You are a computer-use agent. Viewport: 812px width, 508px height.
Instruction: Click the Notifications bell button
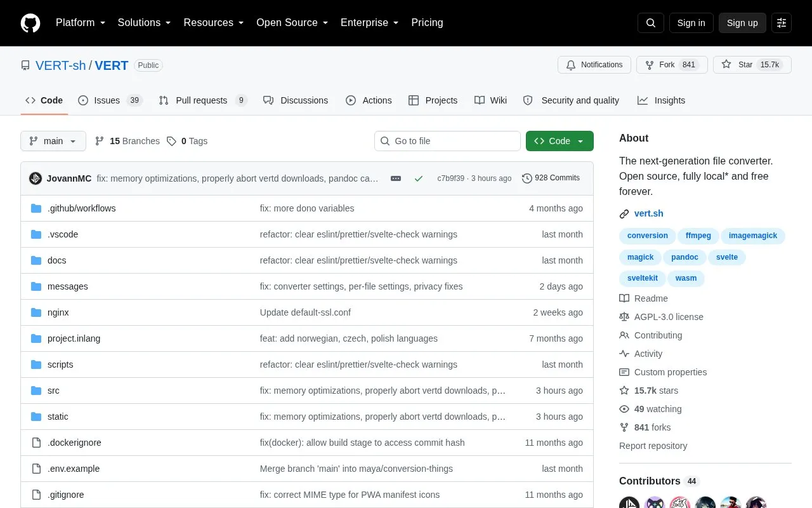pyautogui.click(x=594, y=65)
